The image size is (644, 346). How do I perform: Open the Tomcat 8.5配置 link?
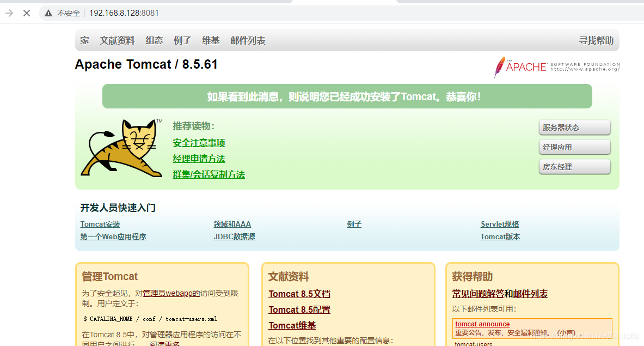299,309
